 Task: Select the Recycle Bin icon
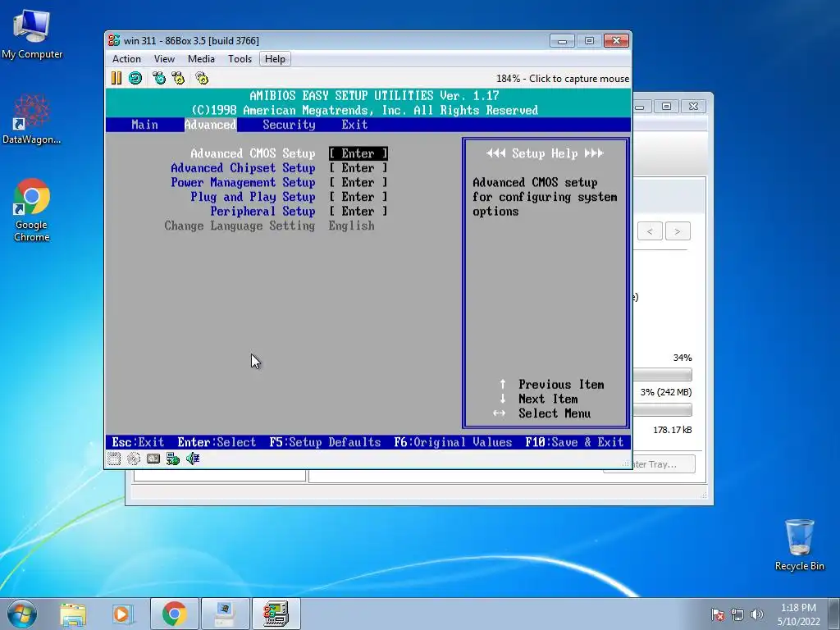pyautogui.click(x=799, y=545)
